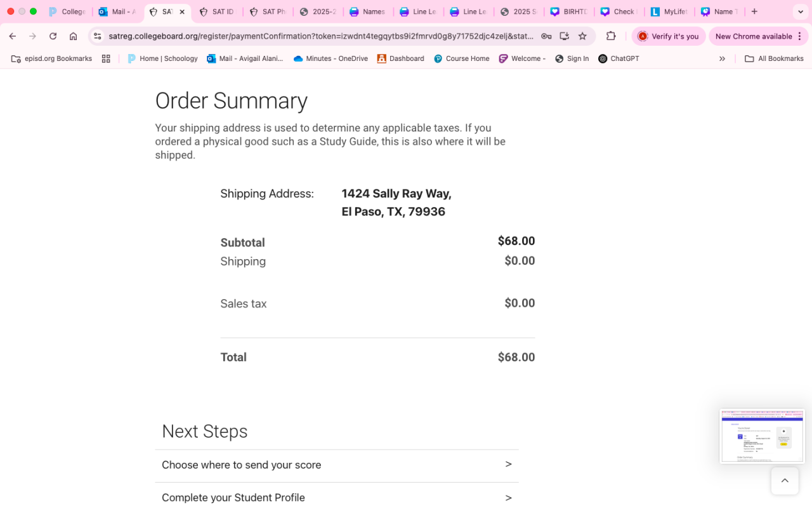Screen dimensions: 812x508
Task: View site information icon beside the URL
Action: [x=97, y=36]
